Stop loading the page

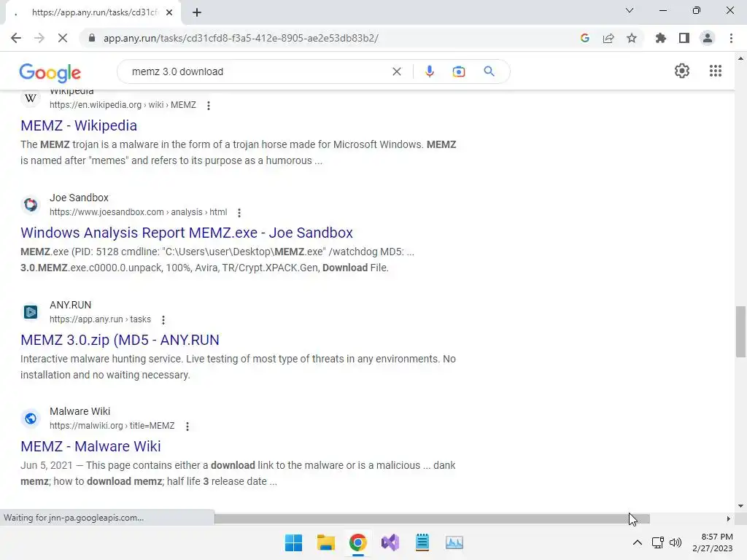pyautogui.click(x=63, y=38)
